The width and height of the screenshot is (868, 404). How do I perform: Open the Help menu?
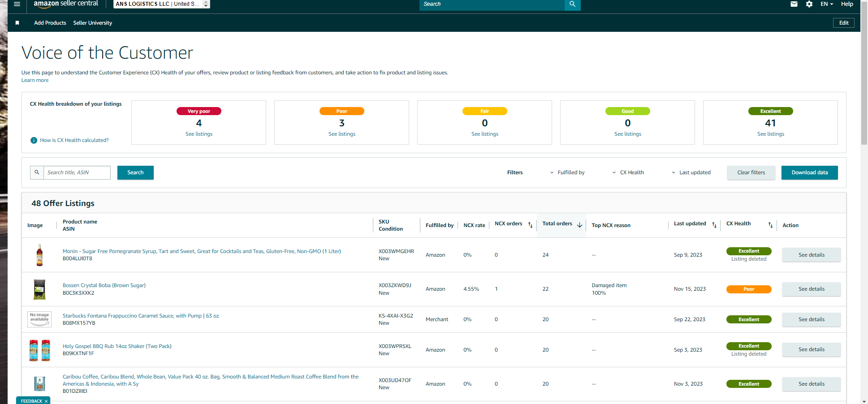847,4
